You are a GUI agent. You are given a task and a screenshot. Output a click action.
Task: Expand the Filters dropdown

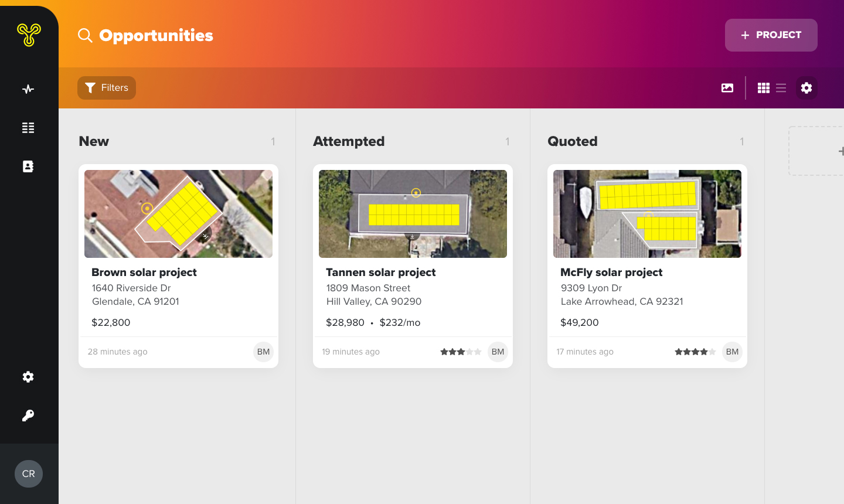[107, 88]
